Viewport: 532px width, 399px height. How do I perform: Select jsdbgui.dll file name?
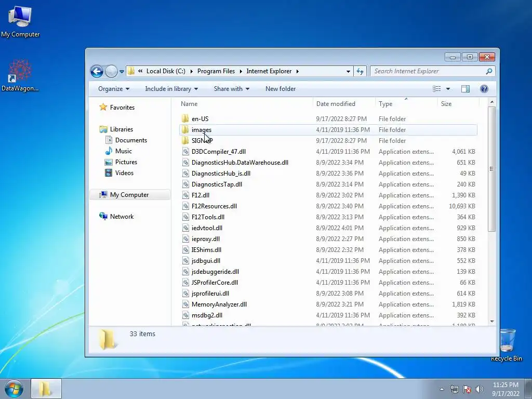coord(206,261)
